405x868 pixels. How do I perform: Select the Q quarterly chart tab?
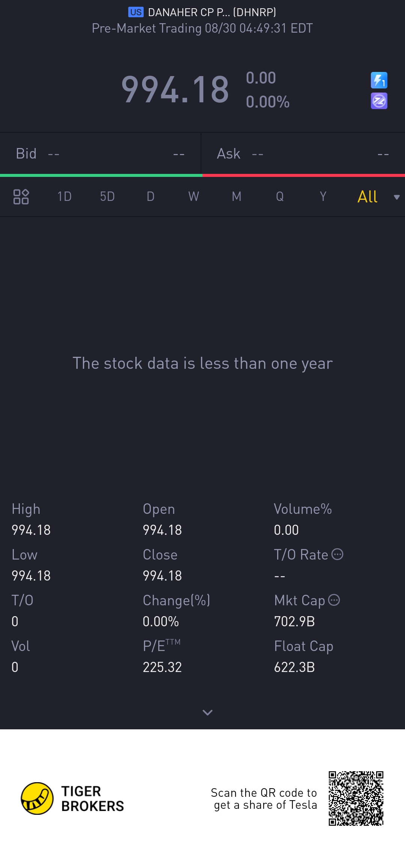280,196
